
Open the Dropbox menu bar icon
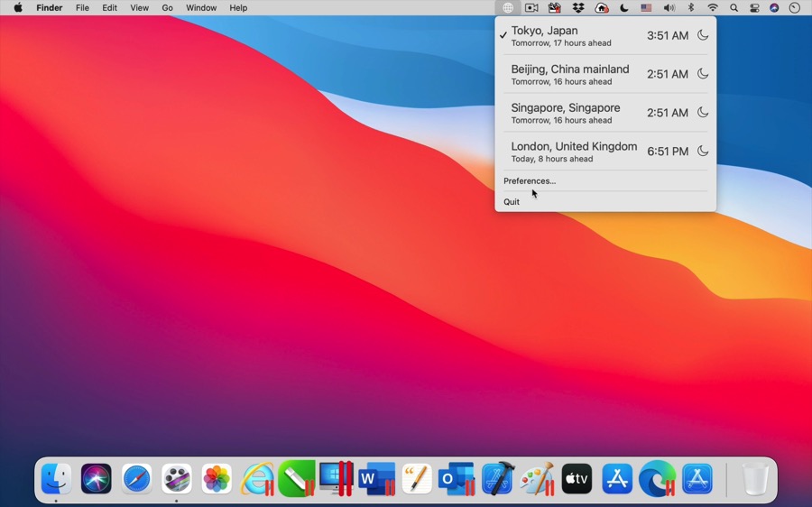point(578,8)
